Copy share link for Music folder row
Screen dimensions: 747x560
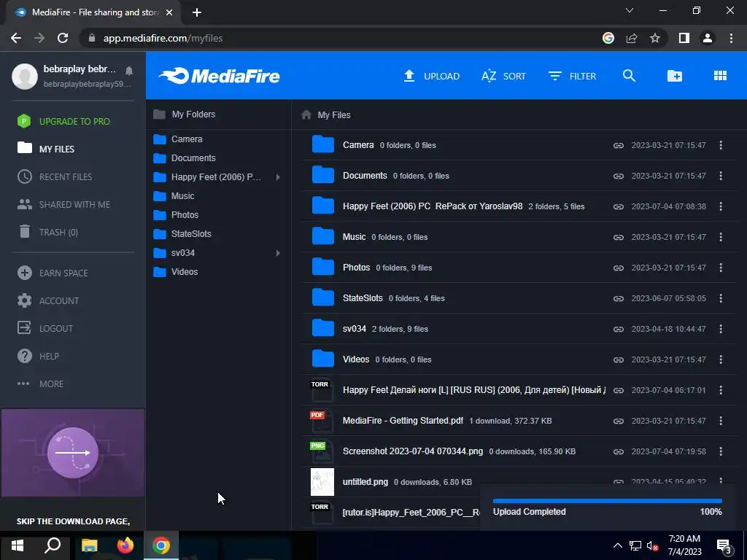pos(619,237)
